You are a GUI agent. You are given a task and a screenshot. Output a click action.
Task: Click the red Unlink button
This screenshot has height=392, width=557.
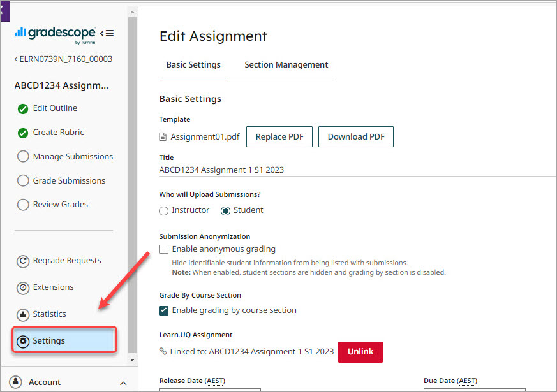pyautogui.click(x=360, y=352)
